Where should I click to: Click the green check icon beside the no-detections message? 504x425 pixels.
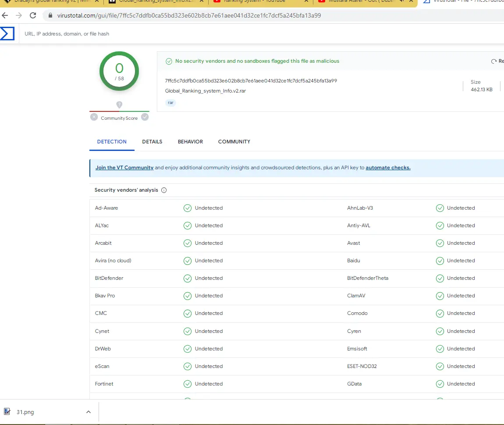tap(169, 61)
